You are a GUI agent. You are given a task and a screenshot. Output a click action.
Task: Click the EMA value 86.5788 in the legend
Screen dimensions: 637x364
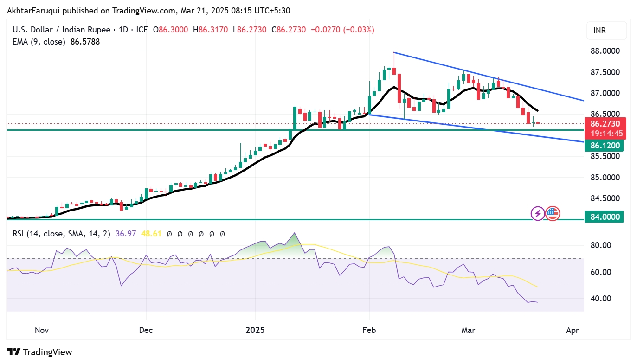click(x=85, y=42)
